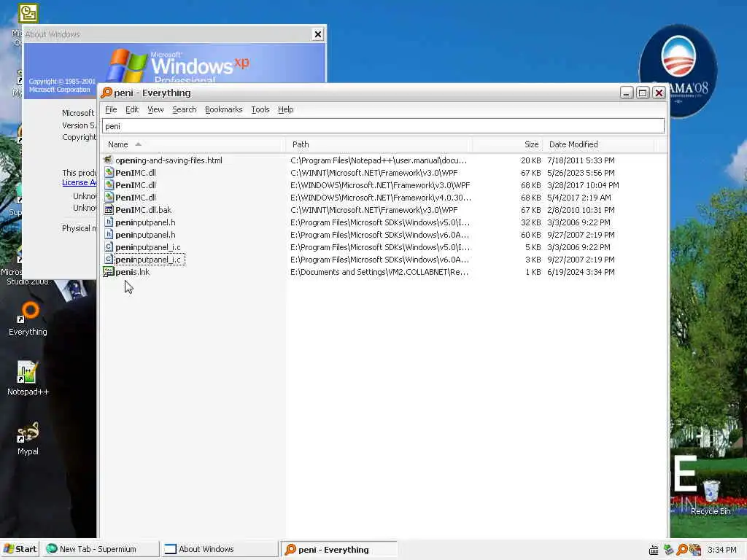Click the keyboard icon in the system tray
The image size is (747, 560).
[x=654, y=550]
